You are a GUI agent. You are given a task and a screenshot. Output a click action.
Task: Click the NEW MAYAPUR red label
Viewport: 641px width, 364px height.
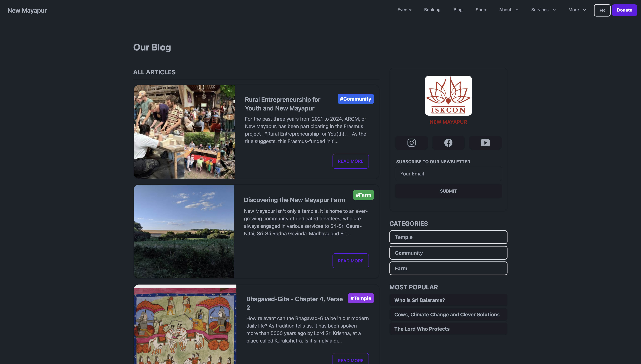click(448, 122)
